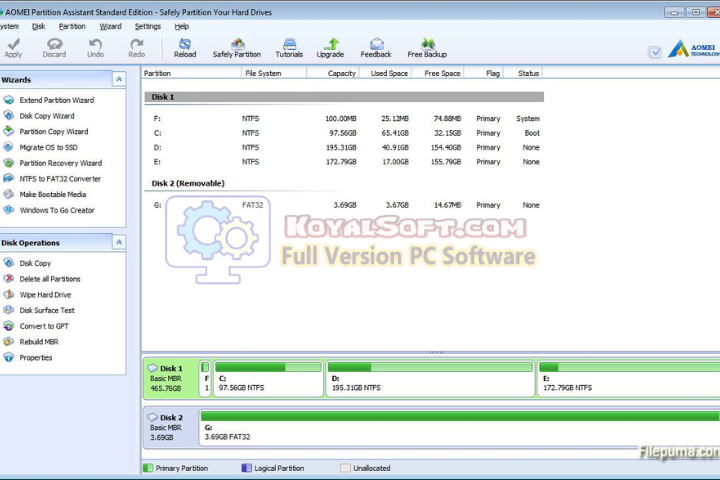Open the Partition menu
This screenshot has width=720, height=480.
72,27
